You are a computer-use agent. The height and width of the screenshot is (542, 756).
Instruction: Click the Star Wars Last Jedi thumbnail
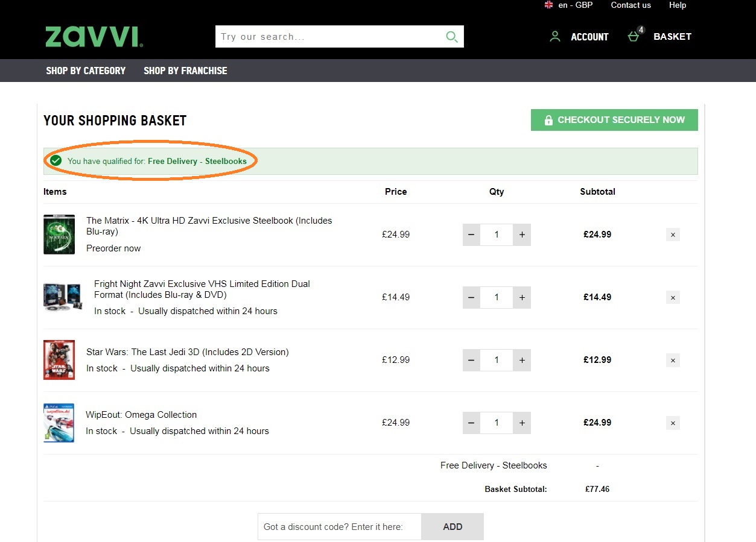click(x=59, y=360)
